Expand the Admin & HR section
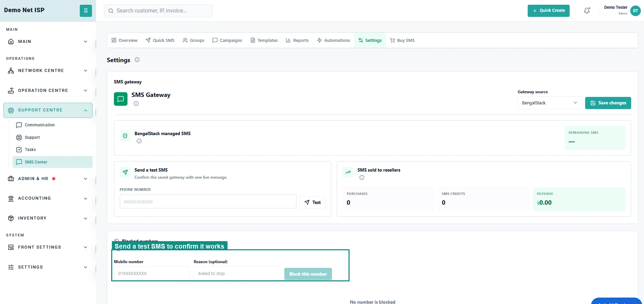This screenshot has height=304, width=644. (x=48, y=179)
